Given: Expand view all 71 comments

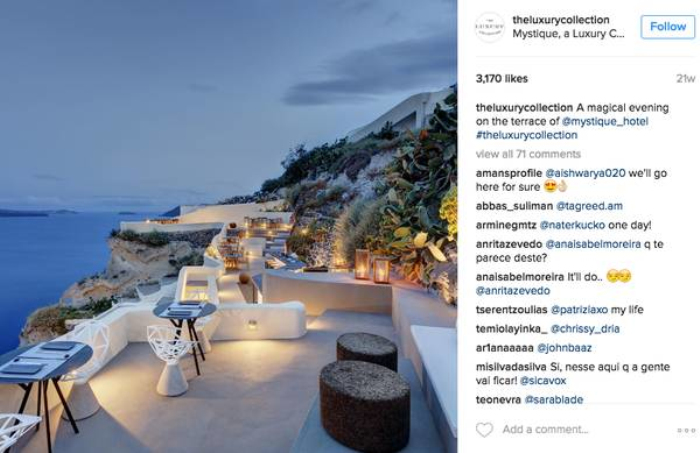Looking at the screenshot, I should coord(528,154).
